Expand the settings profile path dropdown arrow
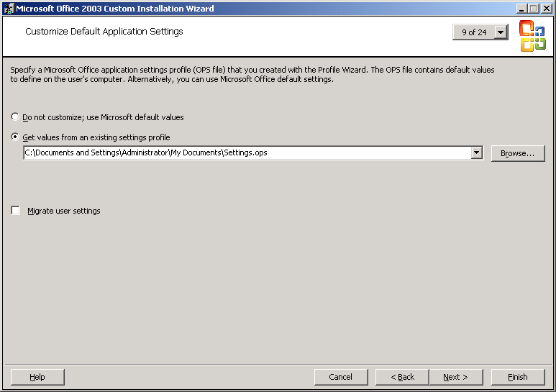The image size is (556, 392). pyautogui.click(x=476, y=152)
